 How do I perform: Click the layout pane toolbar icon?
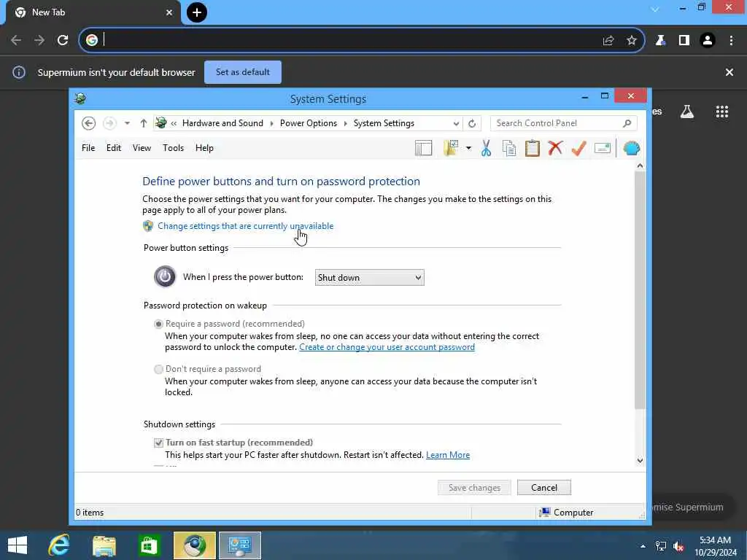pyautogui.click(x=423, y=148)
